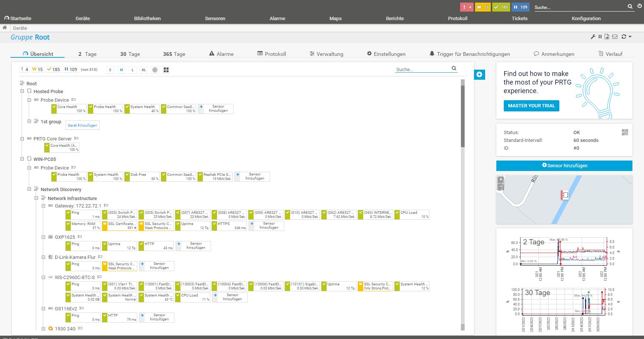Screen dimensions: 644x339
Task: Toggle the red error filter showing 4
Action: [25, 70]
